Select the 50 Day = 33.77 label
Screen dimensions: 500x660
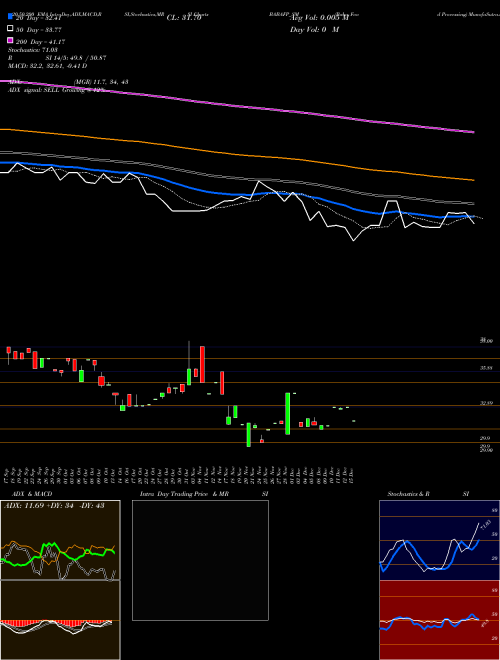tap(38, 30)
